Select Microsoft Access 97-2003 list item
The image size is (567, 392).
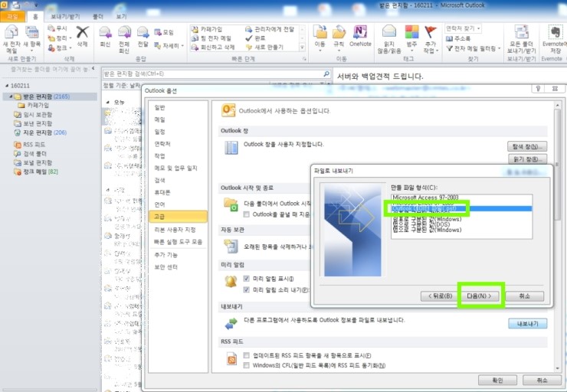coord(461,198)
